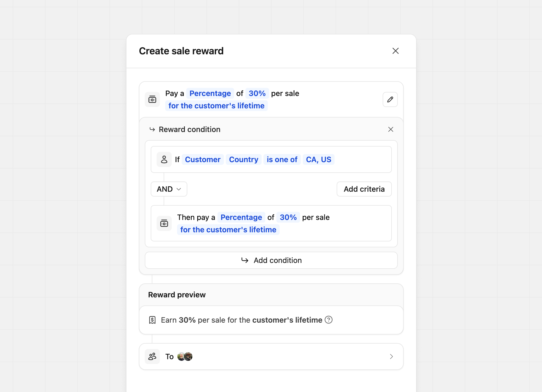Change the 'is one of' operator
The image size is (542, 392).
coord(282,159)
